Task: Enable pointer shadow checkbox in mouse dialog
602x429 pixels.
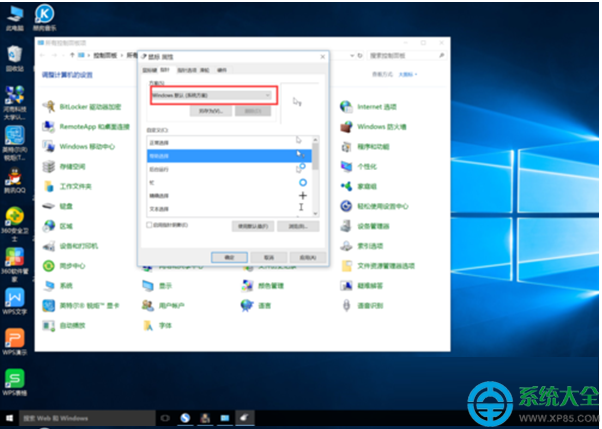Action: pos(149,225)
